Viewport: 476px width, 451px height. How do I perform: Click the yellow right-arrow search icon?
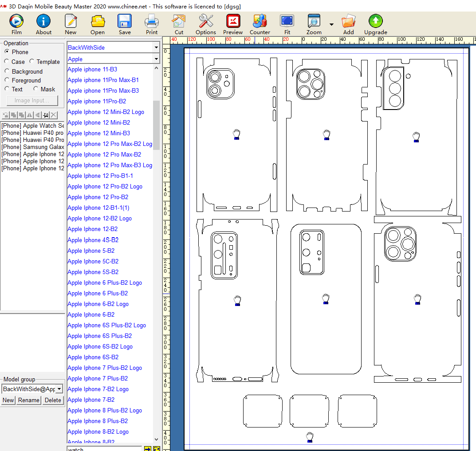[148, 449]
